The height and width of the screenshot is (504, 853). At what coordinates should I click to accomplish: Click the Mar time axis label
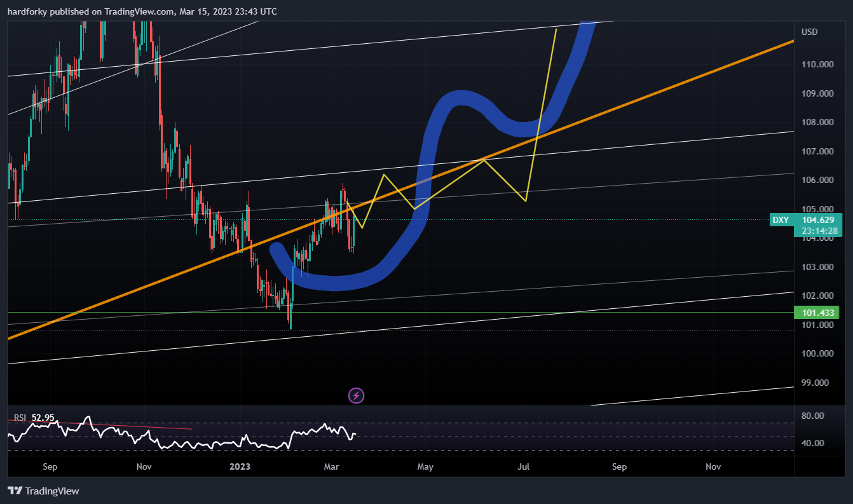[331, 467]
